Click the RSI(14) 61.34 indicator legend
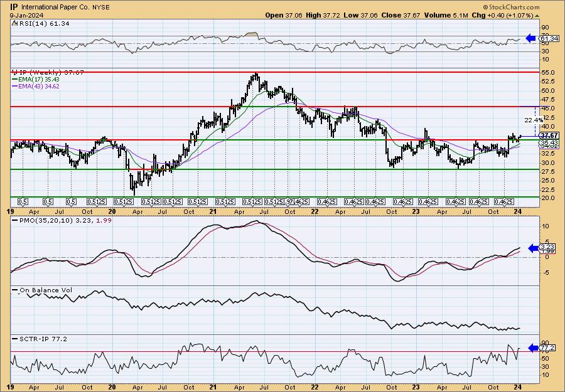 [43, 24]
